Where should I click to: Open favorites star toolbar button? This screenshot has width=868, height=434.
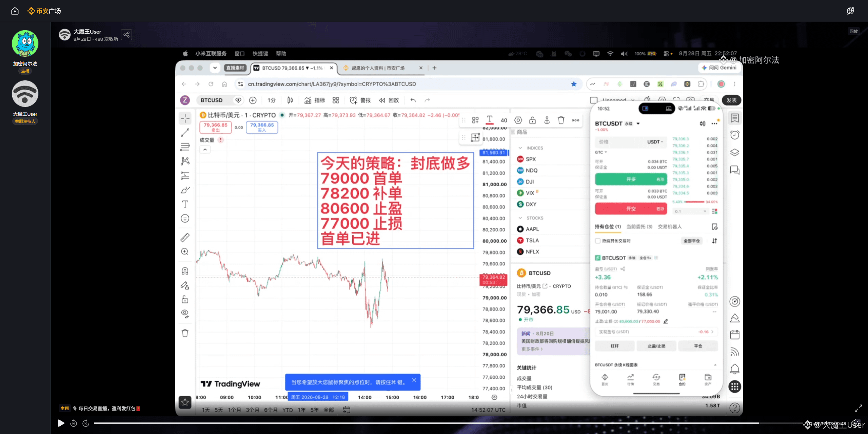185,402
